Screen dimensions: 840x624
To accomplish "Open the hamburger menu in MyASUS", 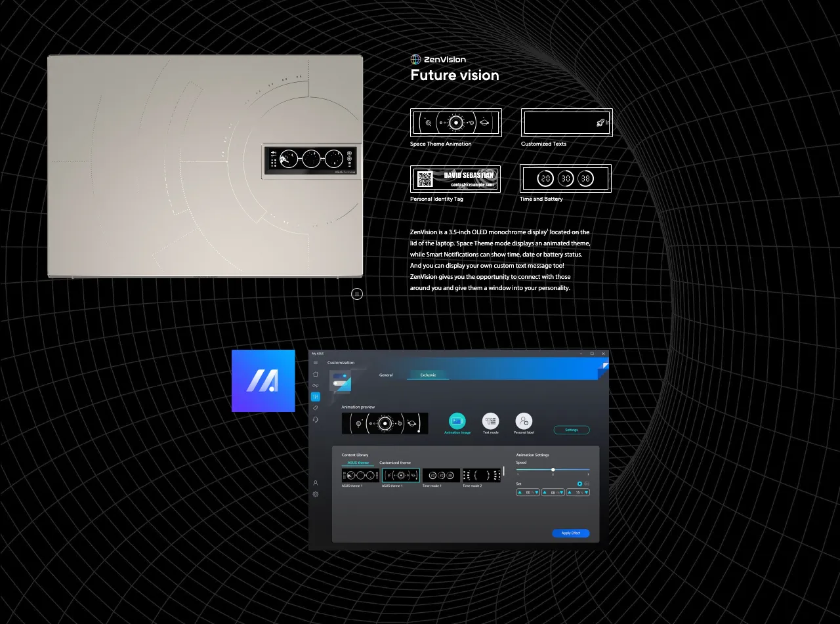I will pyautogui.click(x=316, y=363).
